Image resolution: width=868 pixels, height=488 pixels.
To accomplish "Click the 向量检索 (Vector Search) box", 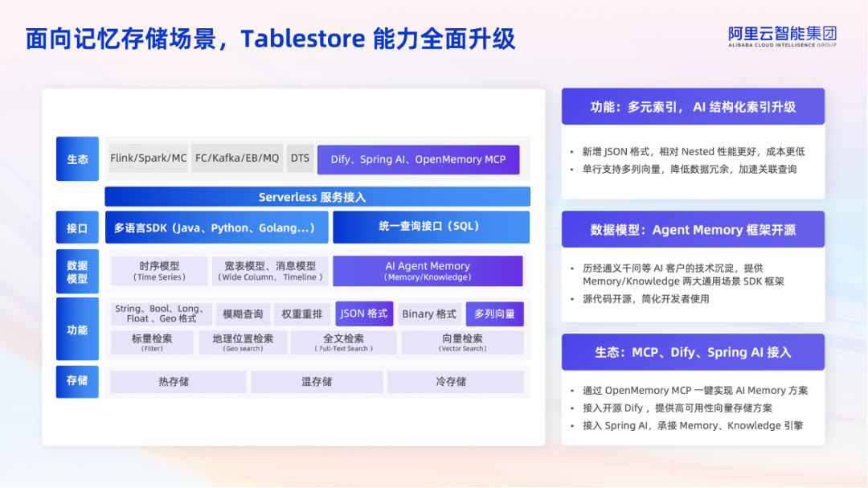I will pyautogui.click(x=462, y=342).
